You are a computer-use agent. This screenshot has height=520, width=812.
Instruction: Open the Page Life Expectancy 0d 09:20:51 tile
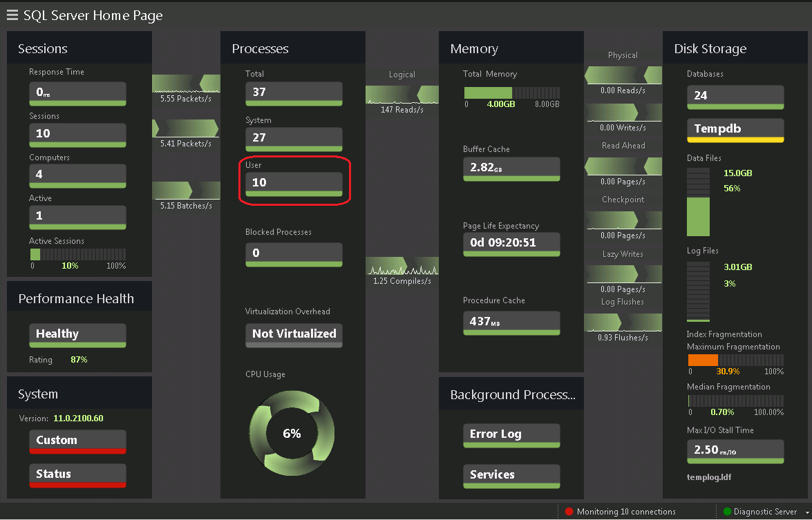(x=511, y=244)
